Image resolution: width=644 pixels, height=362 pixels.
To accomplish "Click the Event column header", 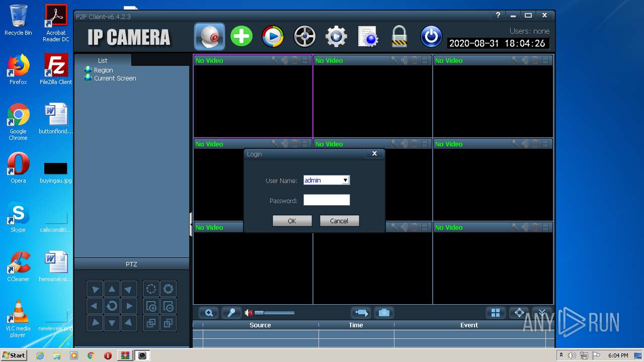I will [x=469, y=325].
